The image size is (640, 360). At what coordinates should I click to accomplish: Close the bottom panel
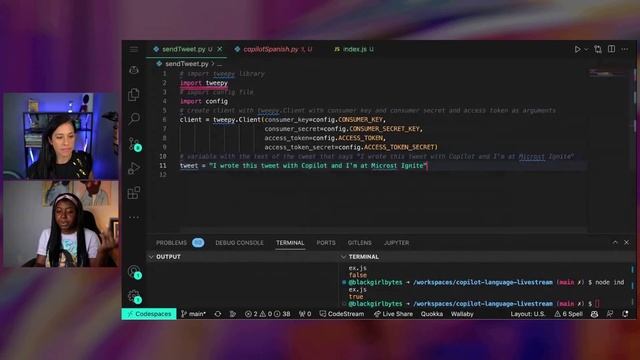[627, 242]
